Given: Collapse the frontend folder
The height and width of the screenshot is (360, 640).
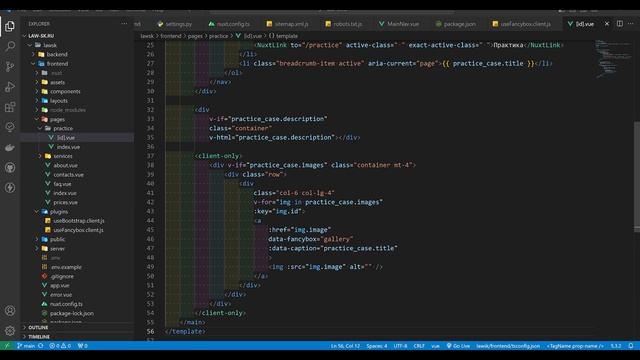Looking at the screenshot, I should 78,64.
